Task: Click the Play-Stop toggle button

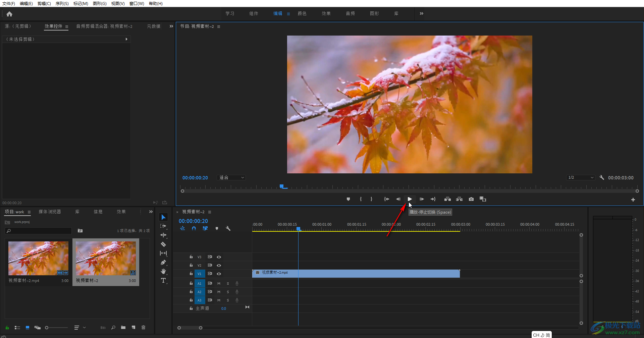Action: 410,199
